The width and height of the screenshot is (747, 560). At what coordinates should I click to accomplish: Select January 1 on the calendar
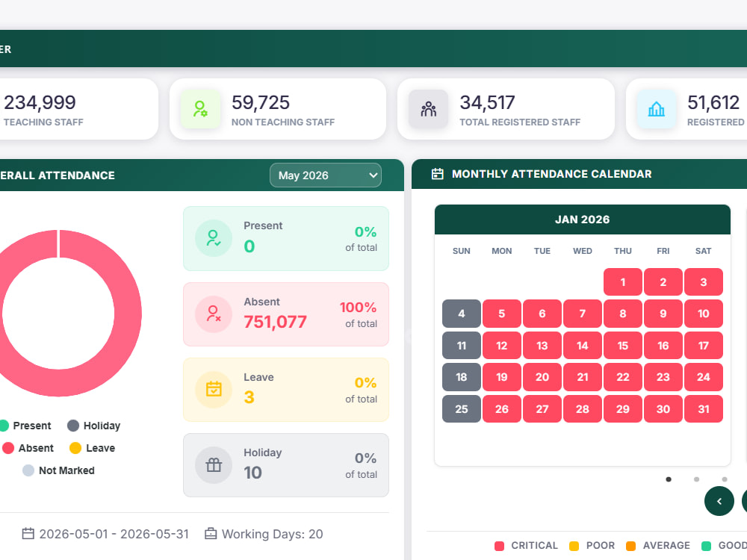coord(623,282)
